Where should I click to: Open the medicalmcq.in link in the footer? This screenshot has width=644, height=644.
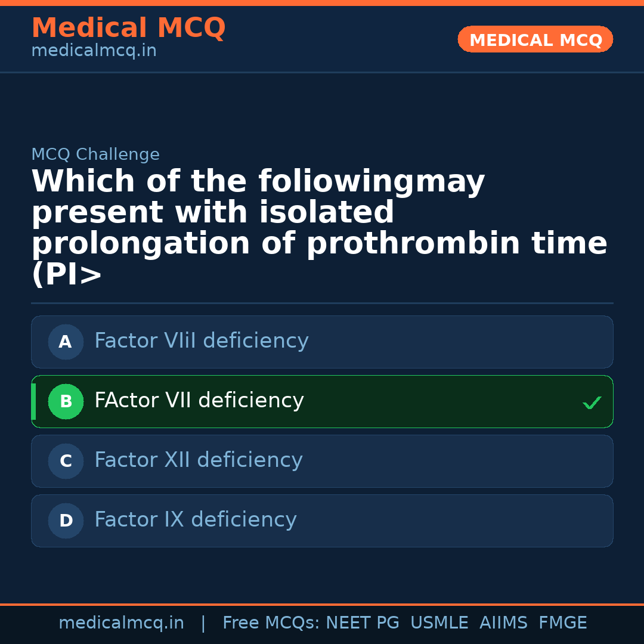coord(121,623)
